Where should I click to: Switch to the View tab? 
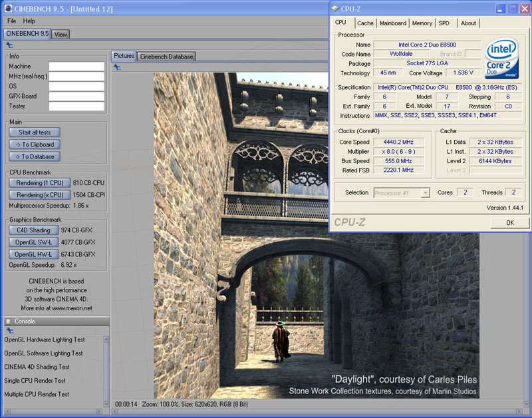(x=61, y=35)
